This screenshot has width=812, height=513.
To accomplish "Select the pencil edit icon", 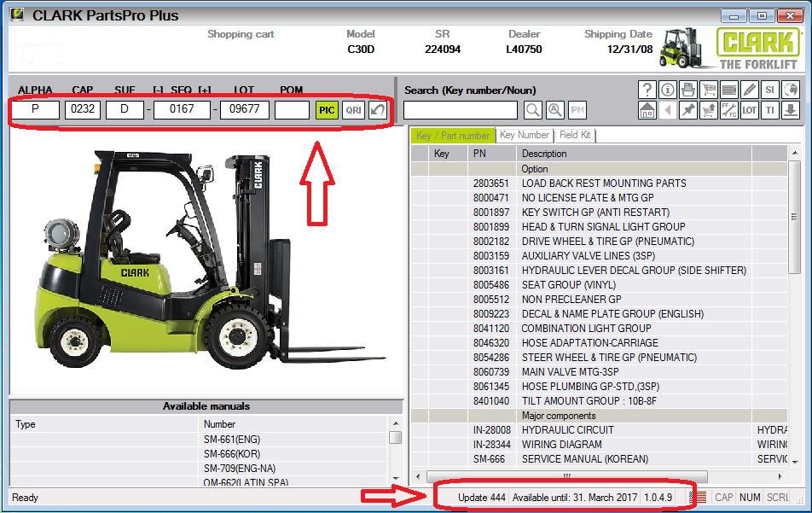I will [750, 90].
